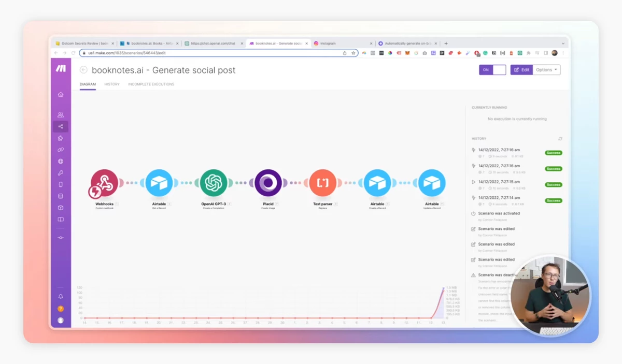Go to Home in the sidebar
622x364 pixels.
click(x=61, y=94)
